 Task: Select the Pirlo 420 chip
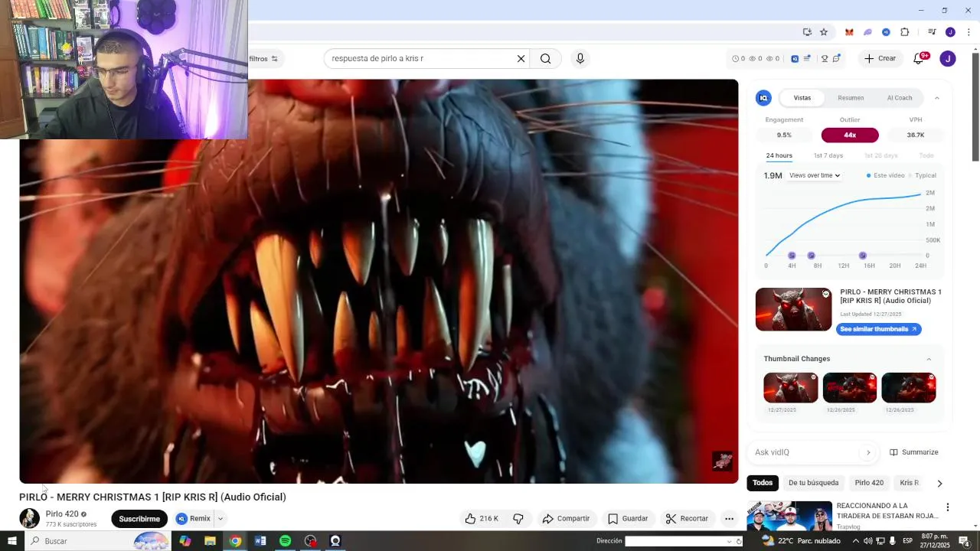(x=869, y=483)
